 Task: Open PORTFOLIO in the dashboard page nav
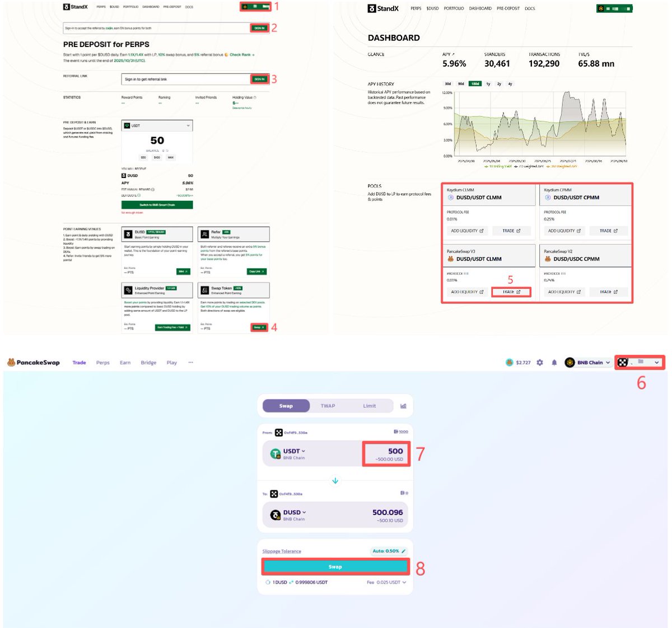click(x=454, y=8)
